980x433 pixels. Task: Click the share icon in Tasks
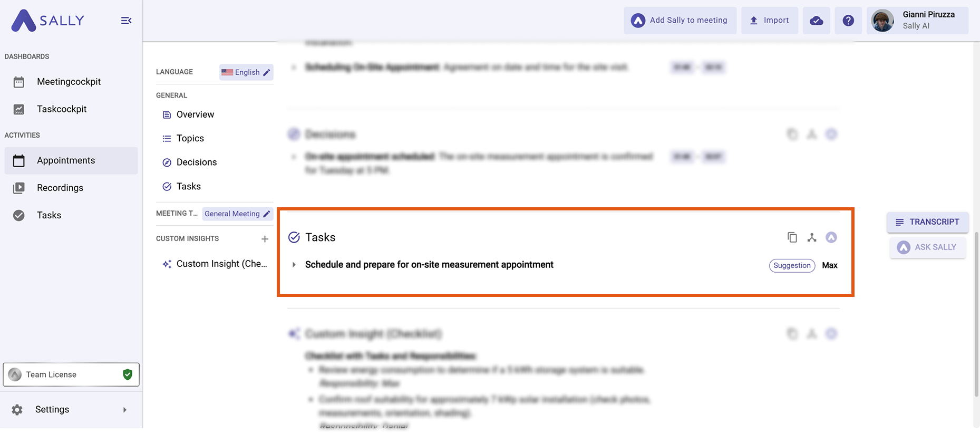[812, 237]
